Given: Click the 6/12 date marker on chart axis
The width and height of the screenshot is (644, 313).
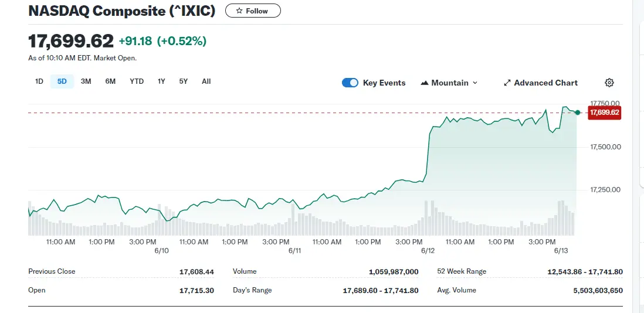Looking at the screenshot, I should (428, 250).
